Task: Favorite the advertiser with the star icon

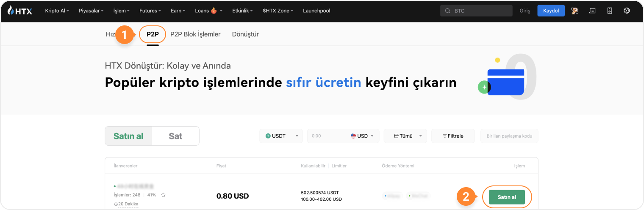Action: point(163,195)
